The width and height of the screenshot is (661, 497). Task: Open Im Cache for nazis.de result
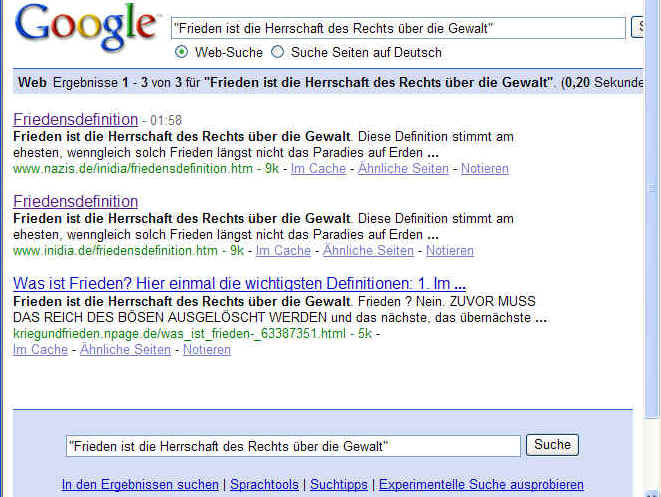318,169
